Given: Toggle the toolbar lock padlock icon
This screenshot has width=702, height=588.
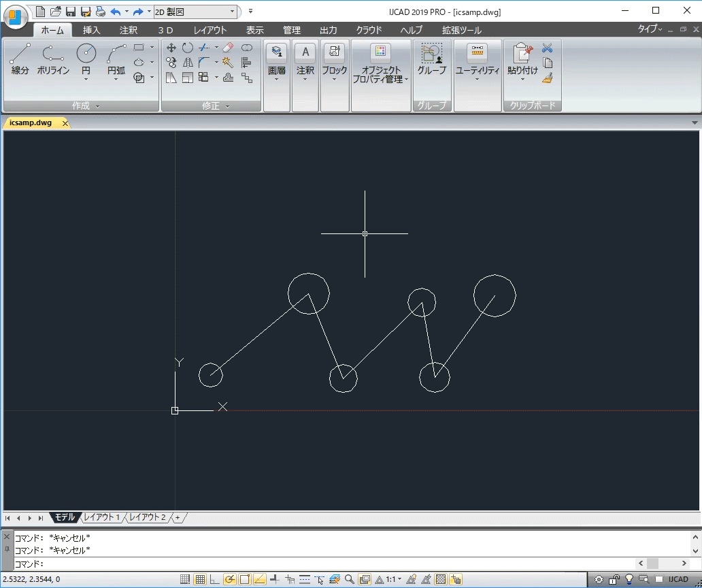Looking at the screenshot, I should (614, 579).
